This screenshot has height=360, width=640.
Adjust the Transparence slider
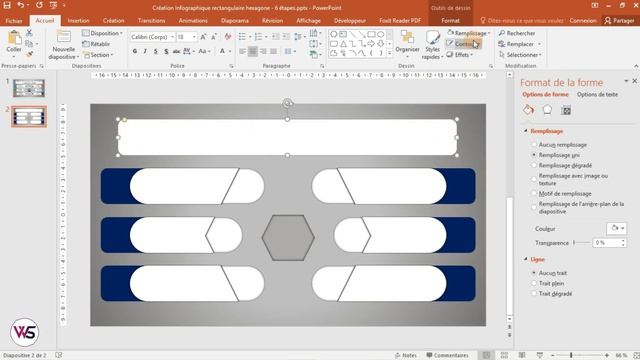tap(581, 242)
